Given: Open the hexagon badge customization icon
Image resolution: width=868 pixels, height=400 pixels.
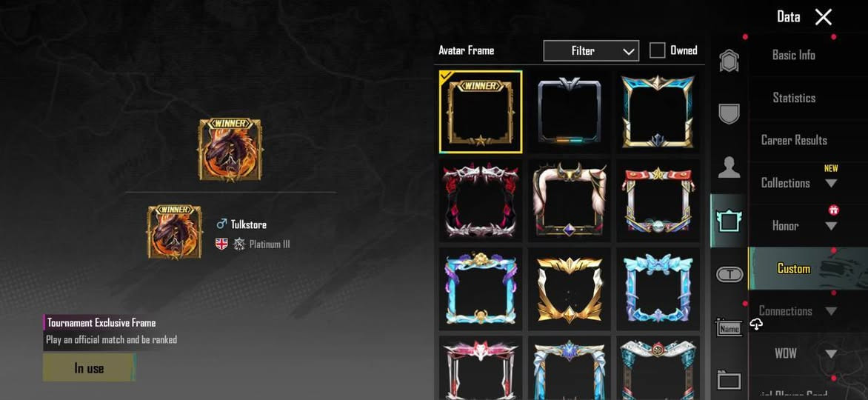Looking at the screenshot, I should point(729,61).
